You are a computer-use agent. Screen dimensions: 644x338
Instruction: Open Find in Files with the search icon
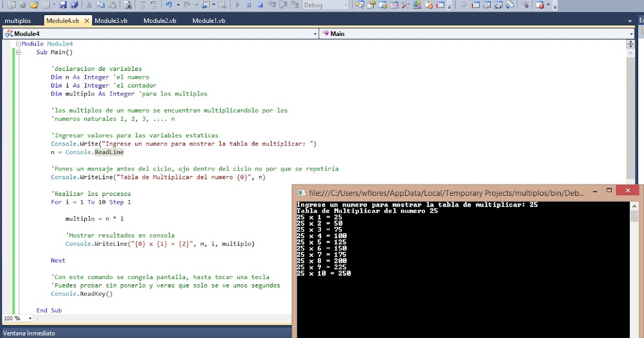click(x=128, y=5)
